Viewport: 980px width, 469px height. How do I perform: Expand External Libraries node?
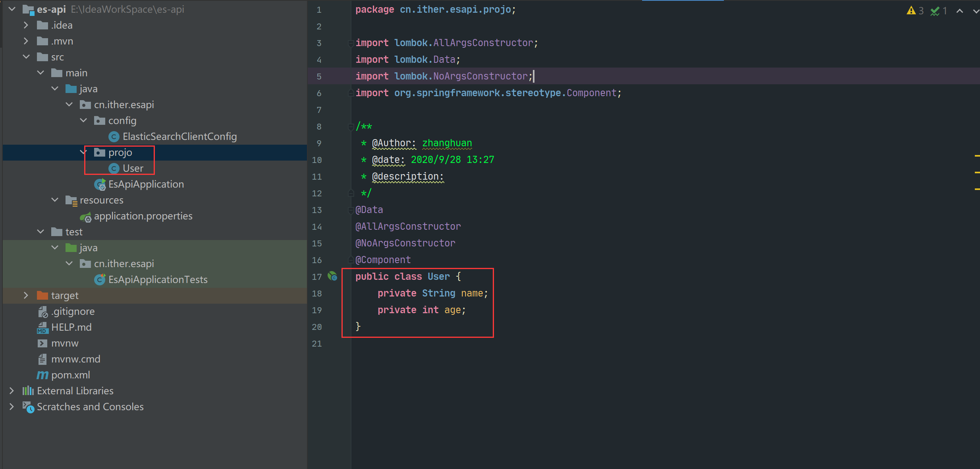click(12, 391)
